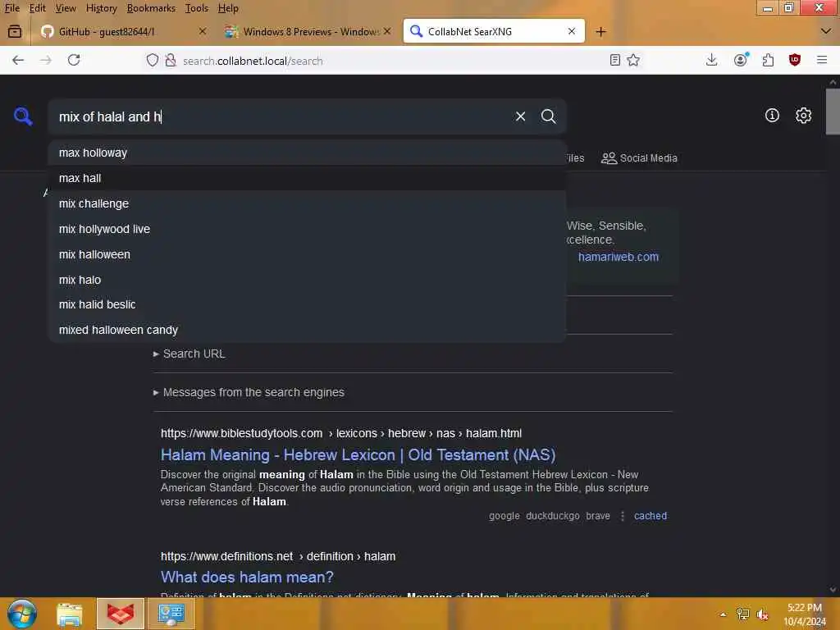Close the Windows 8 Previews tab
This screenshot has width=840, height=630.
pos(387,32)
